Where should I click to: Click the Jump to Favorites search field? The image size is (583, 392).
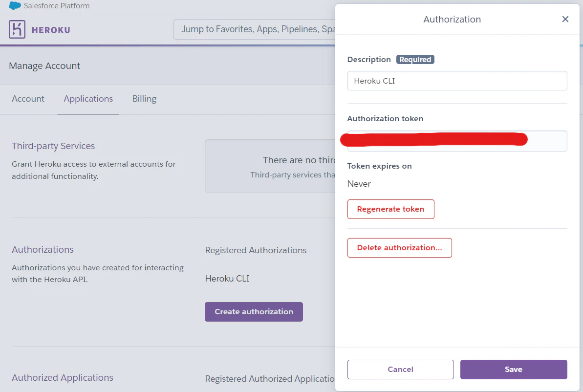[255, 29]
